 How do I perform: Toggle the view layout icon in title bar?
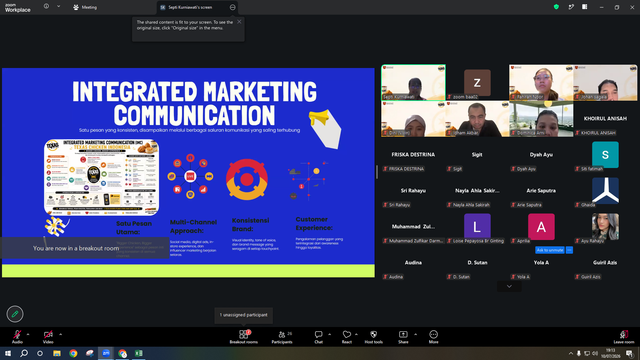click(x=584, y=7)
